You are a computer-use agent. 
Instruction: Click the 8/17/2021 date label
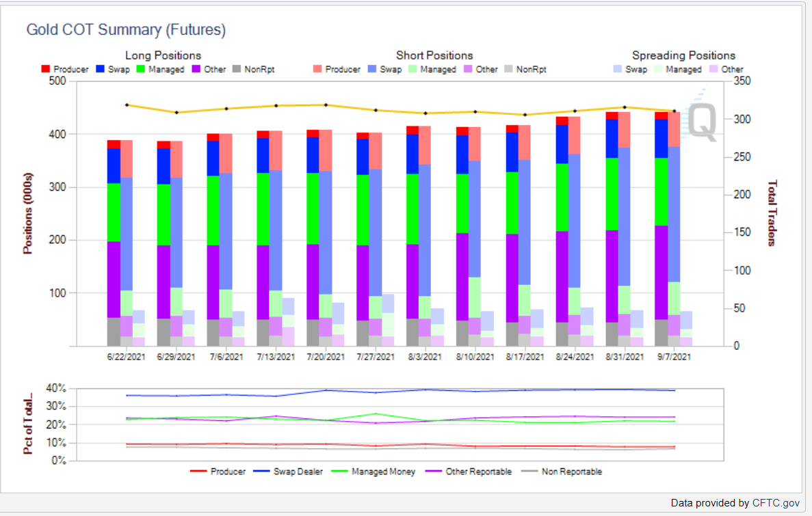[x=525, y=357]
